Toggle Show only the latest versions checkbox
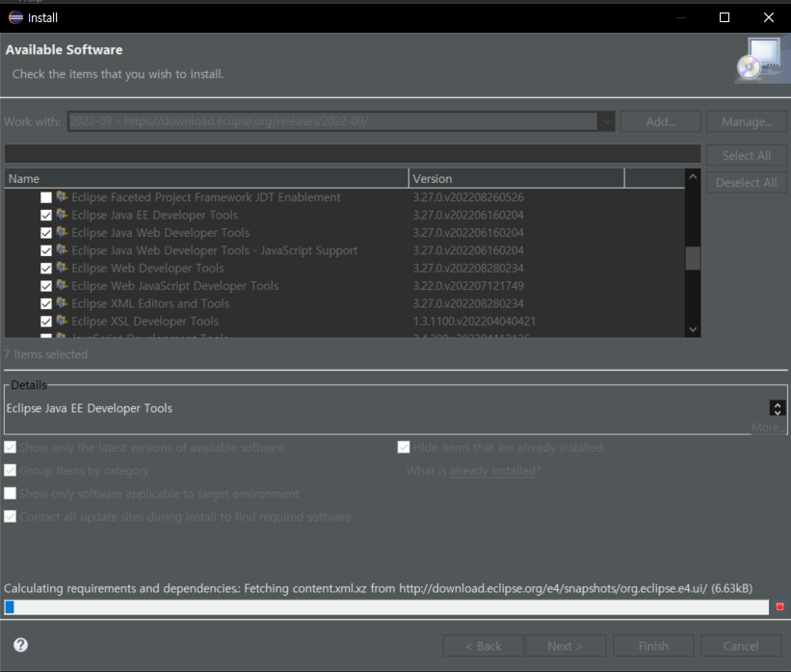 pos(10,447)
